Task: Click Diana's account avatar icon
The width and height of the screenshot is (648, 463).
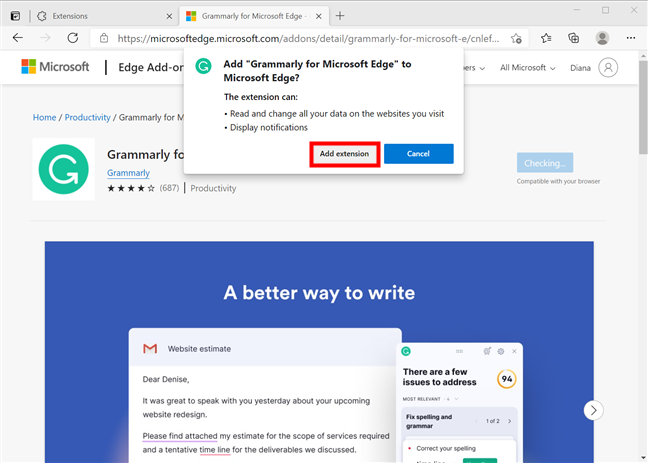Action: 608,67
